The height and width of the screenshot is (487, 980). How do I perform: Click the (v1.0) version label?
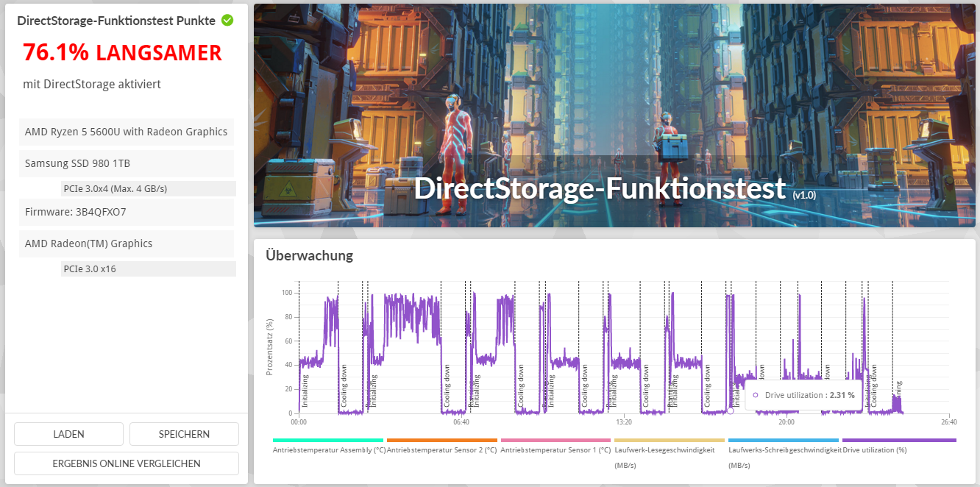[804, 195]
